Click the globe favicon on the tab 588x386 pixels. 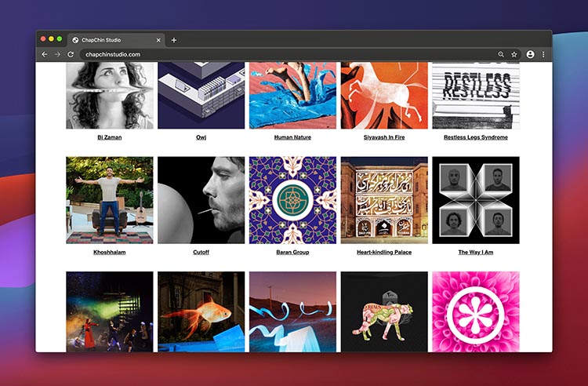(x=75, y=40)
